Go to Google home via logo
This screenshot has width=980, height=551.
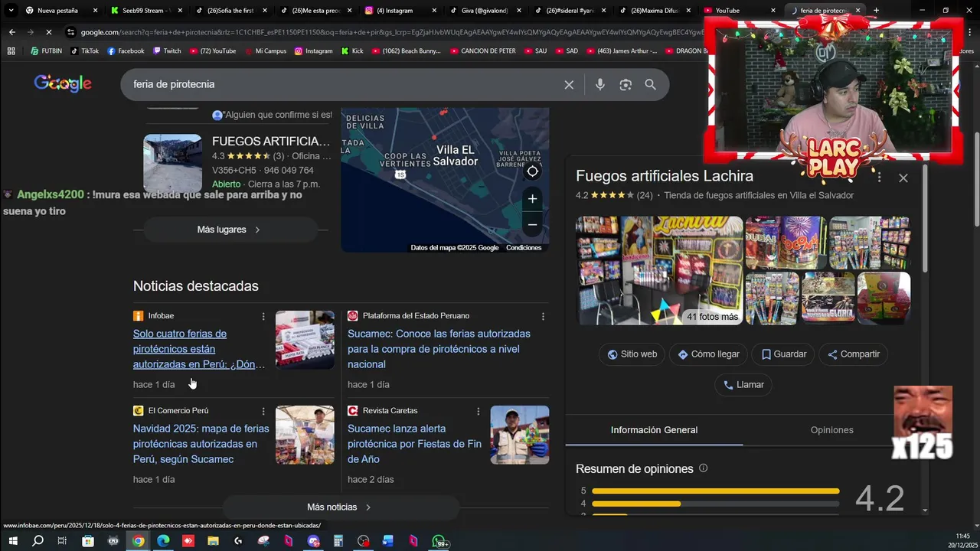click(x=63, y=83)
